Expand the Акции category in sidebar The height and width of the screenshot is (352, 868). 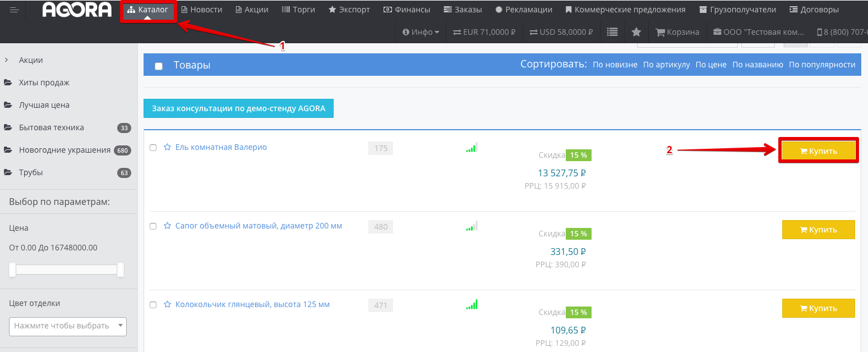click(31, 60)
